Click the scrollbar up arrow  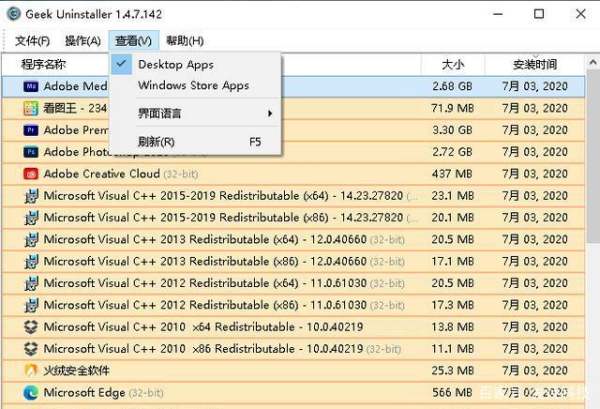pyautogui.click(x=593, y=62)
